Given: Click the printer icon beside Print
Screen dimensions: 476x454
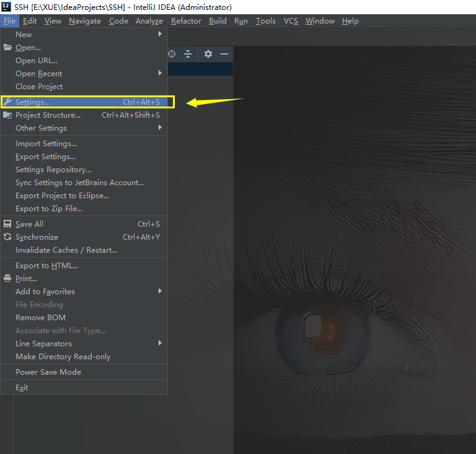Looking at the screenshot, I should pos(7,278).
